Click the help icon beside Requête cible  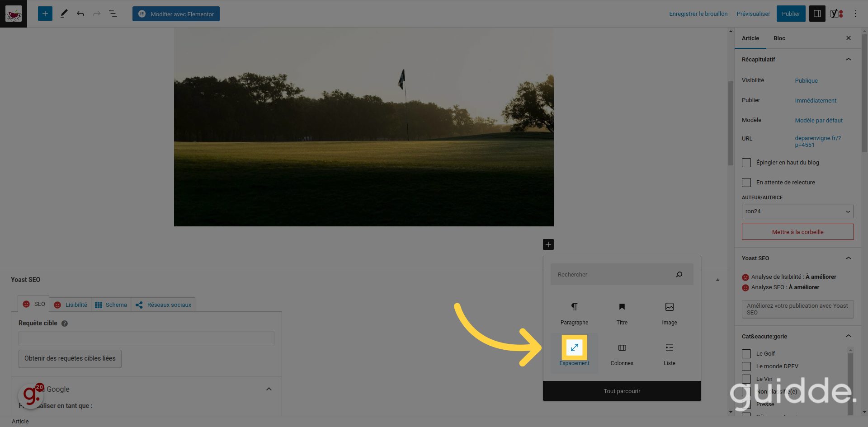click(x=65, y=324)
